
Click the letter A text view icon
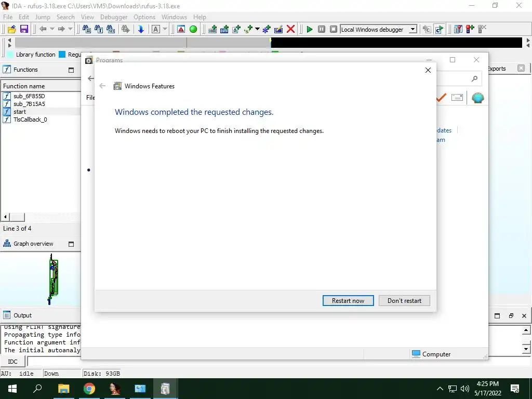[x=156, y=29]
